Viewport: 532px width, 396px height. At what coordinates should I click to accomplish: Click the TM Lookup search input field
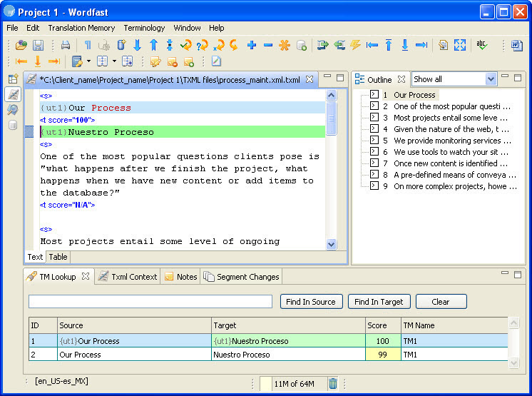(x=150, y=302)
